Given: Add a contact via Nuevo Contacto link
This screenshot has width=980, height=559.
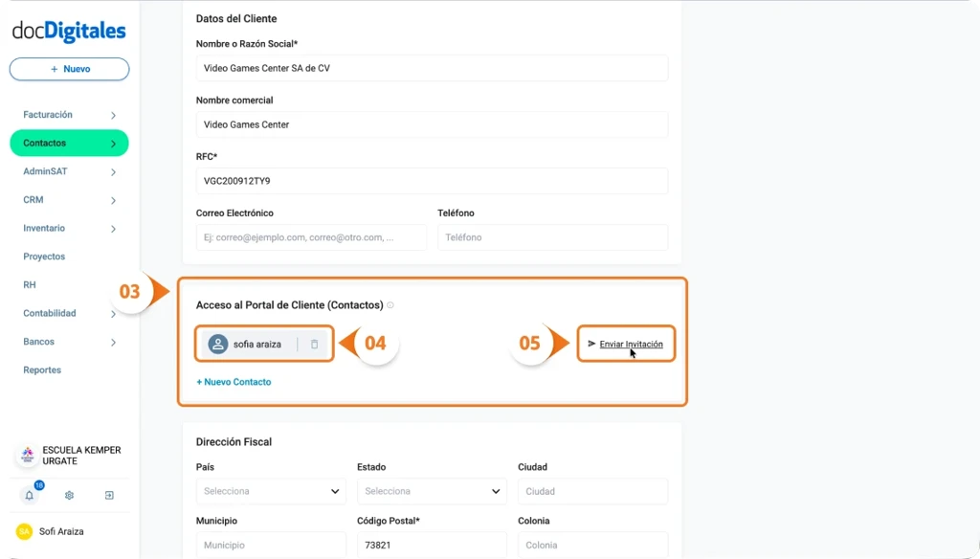Looking at the screenshot, I should click(x=234, y=381).
